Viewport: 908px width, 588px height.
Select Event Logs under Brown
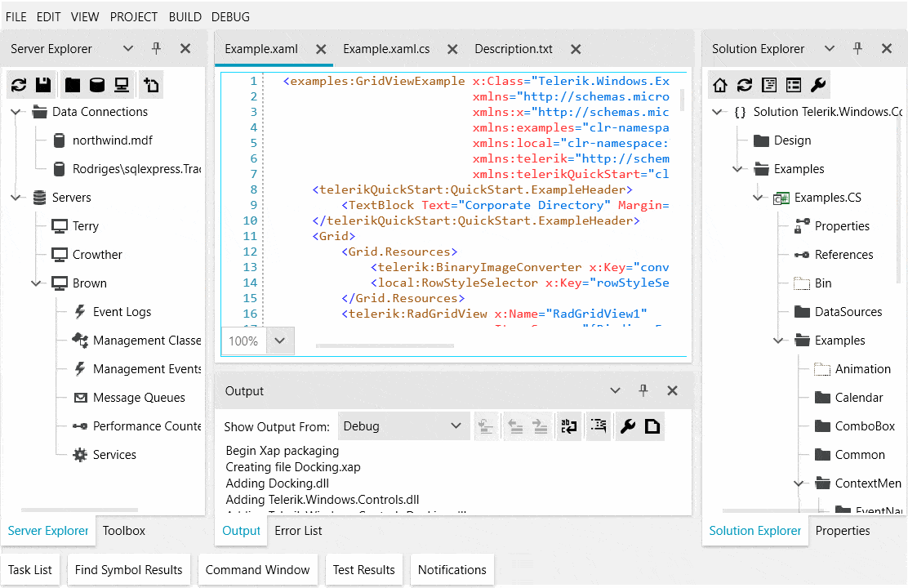click(x=122, y=312)
